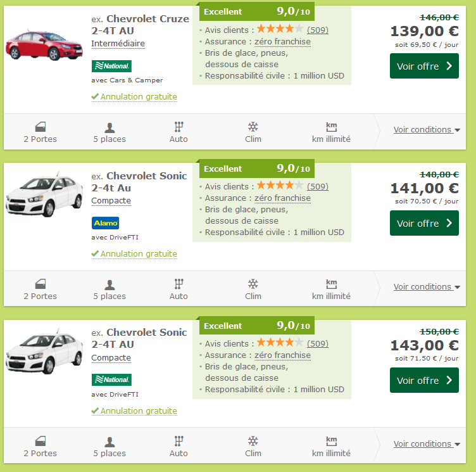The width and height of the screenshot is (476, 472).
Task: Click the door icon in the Chevrolet Cruze listing
Action: click(40, 127)
